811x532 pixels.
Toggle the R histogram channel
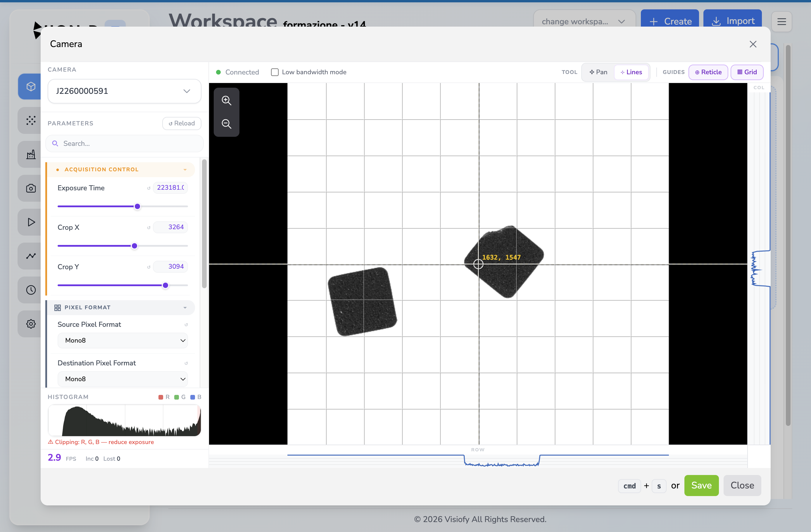pyautogui.click(x=164, y=397)
